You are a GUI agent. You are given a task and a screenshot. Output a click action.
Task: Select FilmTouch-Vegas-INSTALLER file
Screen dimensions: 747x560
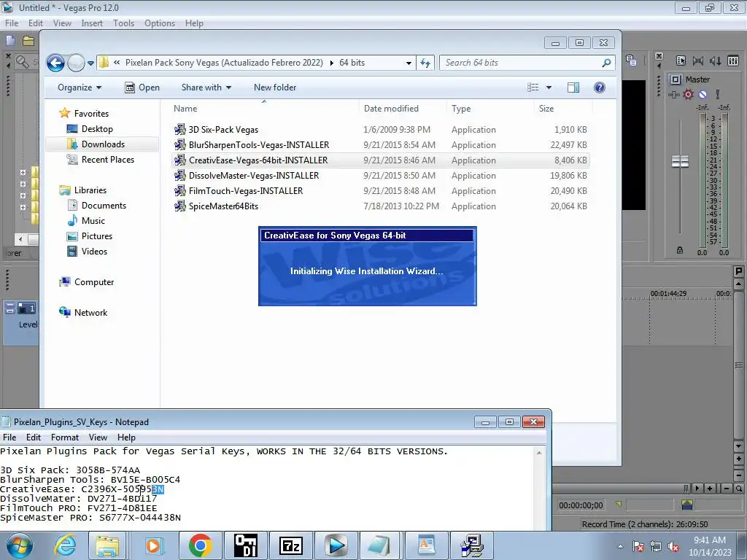[245, 190]
